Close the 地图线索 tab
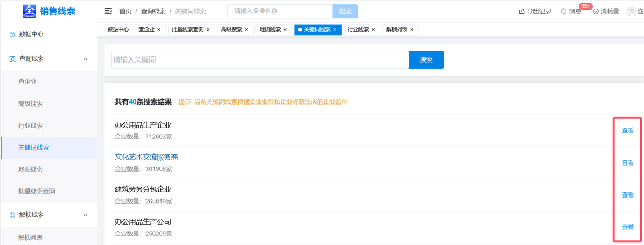 click(286, 30)
